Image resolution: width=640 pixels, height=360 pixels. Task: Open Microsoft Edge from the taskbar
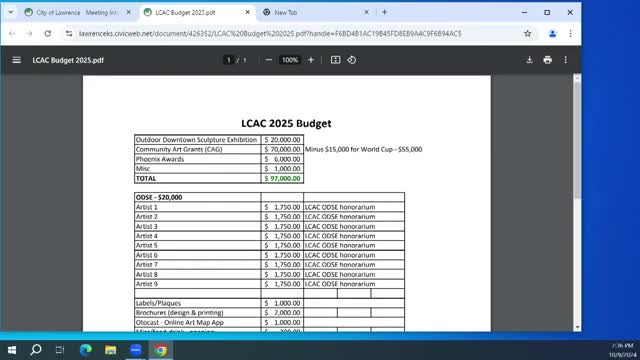pos(86,350)
